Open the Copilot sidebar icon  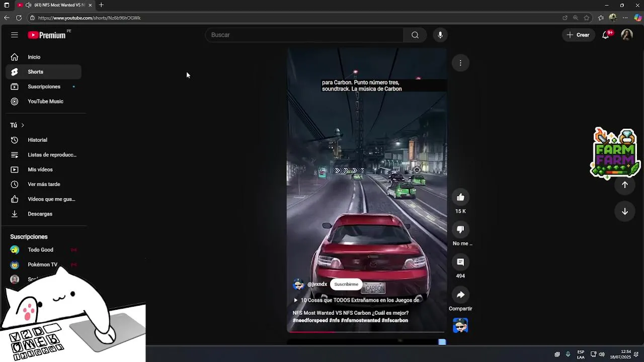tap(637, 18)
